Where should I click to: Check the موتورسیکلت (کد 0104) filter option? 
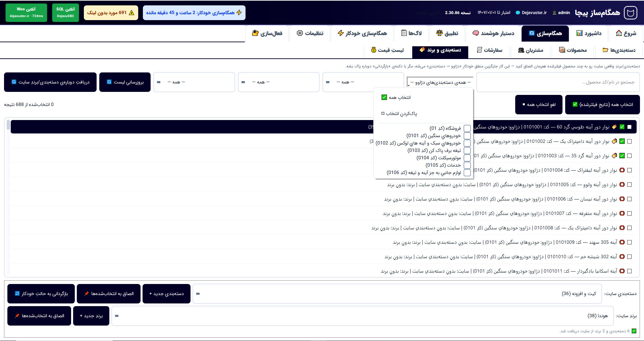[x=467, y=158]
